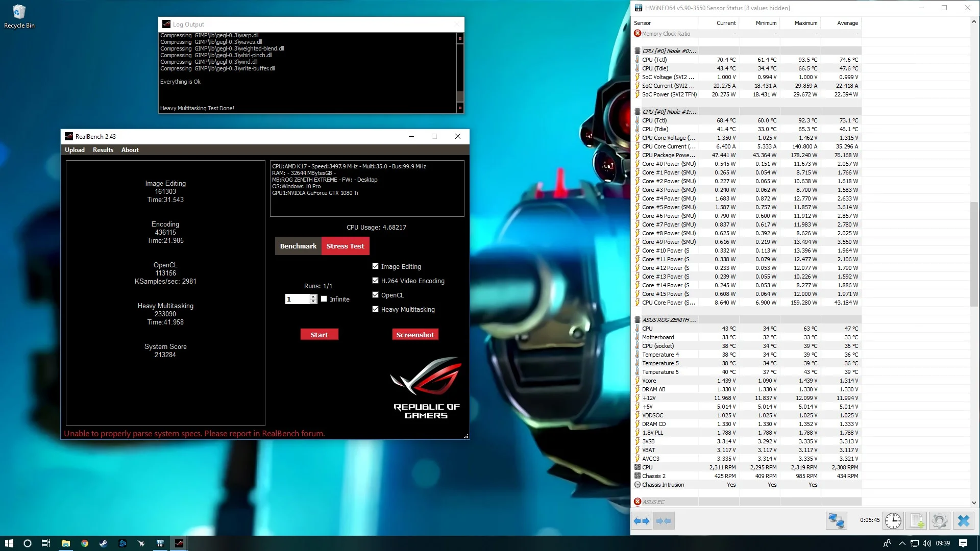980x551 pixels.
Task: Reset timer with the clock icon
Action: [x=893, y=521]
